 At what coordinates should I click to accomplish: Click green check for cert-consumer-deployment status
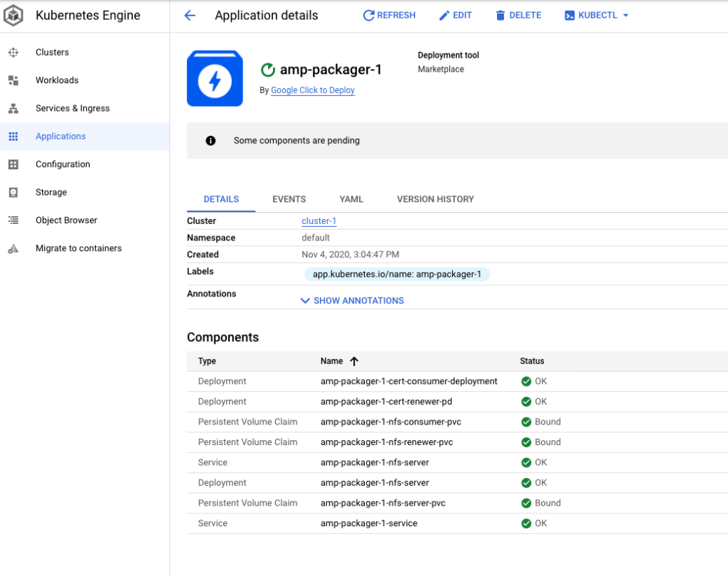pyautogui.click(x=526, y=381)
